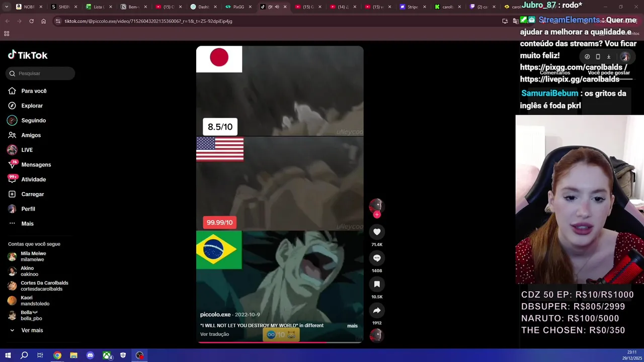The height and width of the screenshot is (362, 644).
Task: Click the Pesquisar search field
Action: pyautogui.click(x=40, y=73)
